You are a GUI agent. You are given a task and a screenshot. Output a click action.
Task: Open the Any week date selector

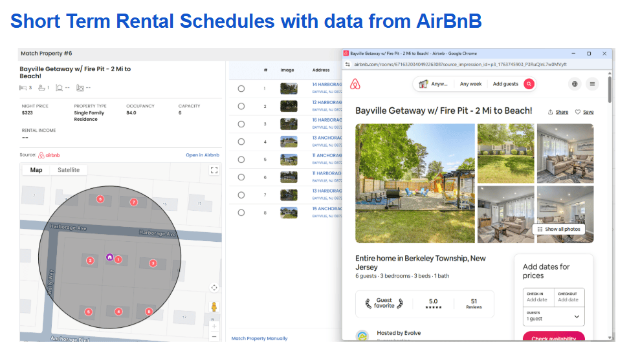[470, 84]
